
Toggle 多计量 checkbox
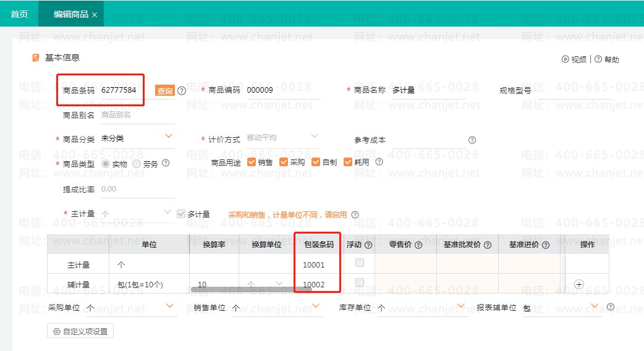pos(180,214)
